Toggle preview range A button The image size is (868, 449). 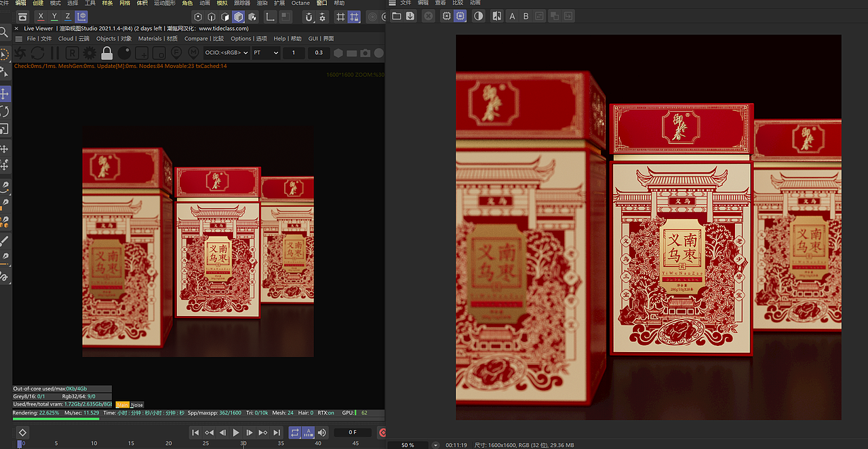pos(308,432)
